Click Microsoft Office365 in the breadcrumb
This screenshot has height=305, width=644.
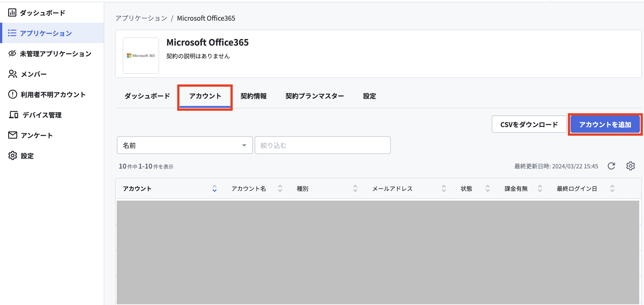[206, 18]
